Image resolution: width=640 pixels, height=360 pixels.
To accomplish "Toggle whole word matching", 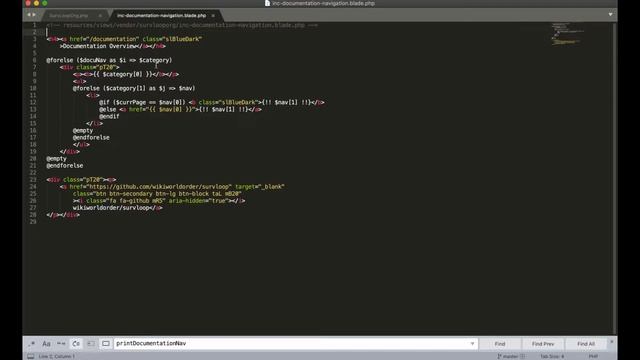I will click(61, 344).
